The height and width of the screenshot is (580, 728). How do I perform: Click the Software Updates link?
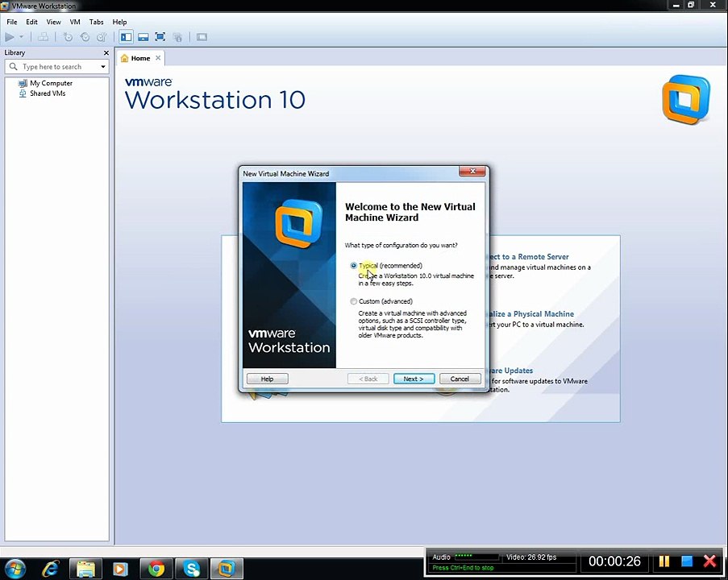510,371
